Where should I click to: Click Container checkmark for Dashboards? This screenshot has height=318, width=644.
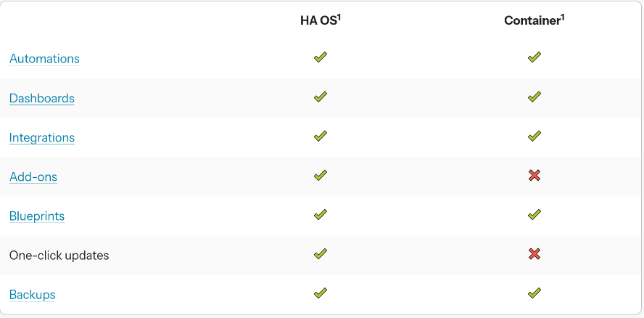pyautogui.click(x=534, y=97)
